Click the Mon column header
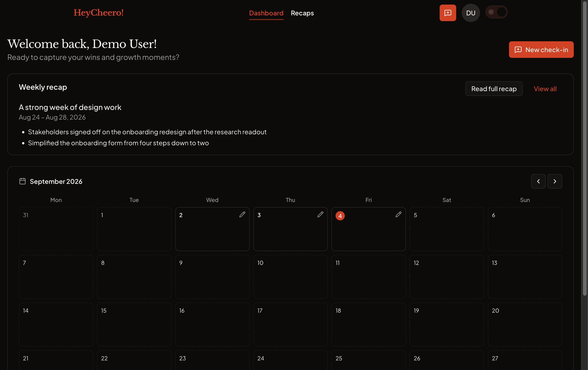Screen dimensions: 588x370 click(x=56, y=200)
